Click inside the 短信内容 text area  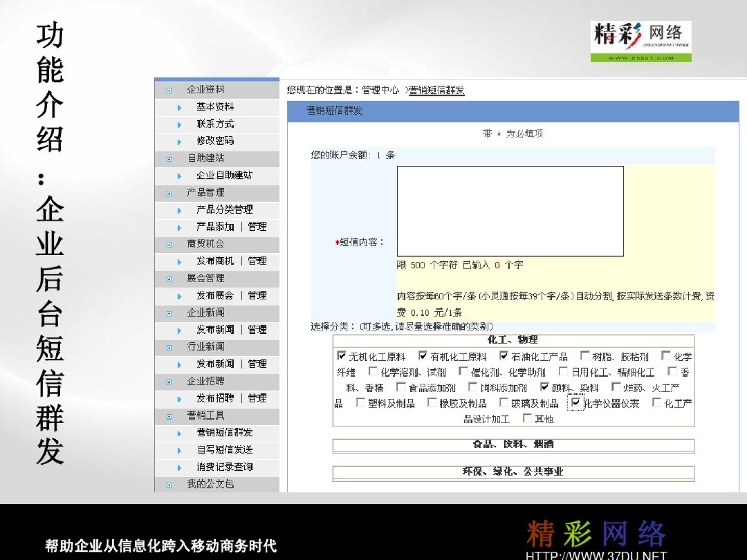pyautogui.click(x=510, y=211)
